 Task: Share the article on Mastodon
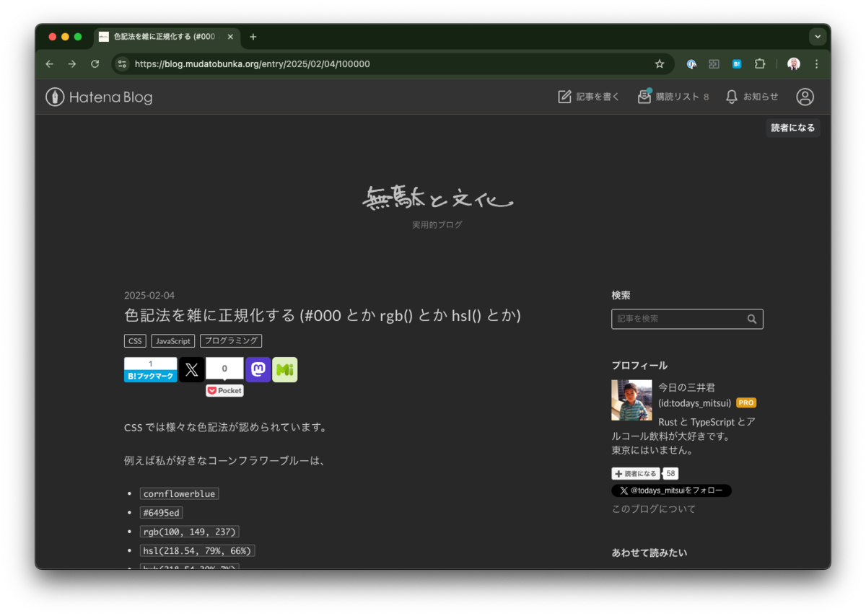(258, 369)
